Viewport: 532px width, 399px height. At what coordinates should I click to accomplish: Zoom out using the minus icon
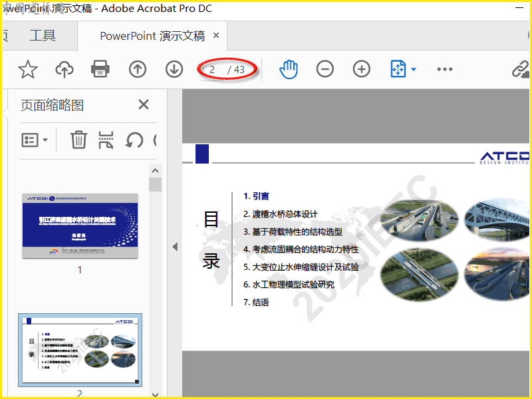pyautogui.click(x=325, y=69)
